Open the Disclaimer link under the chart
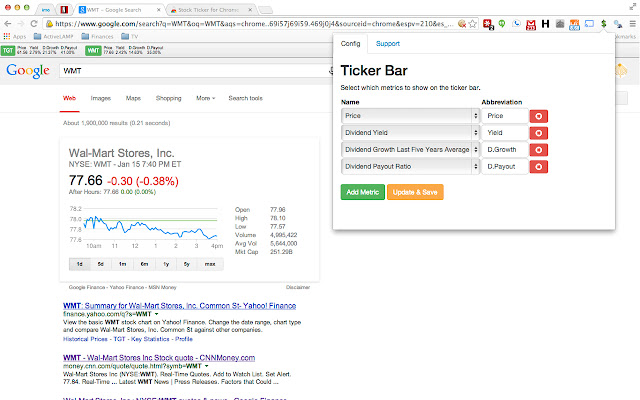This screenshot has height=400, width=640. pos(298,287)
